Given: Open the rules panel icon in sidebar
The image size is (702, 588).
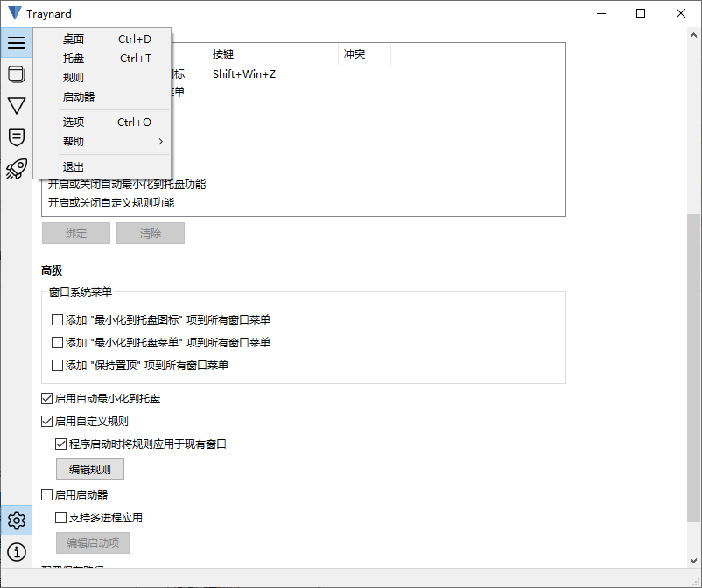Looking at the screenshot, I should pyautogui.click(x=16, y=136).
